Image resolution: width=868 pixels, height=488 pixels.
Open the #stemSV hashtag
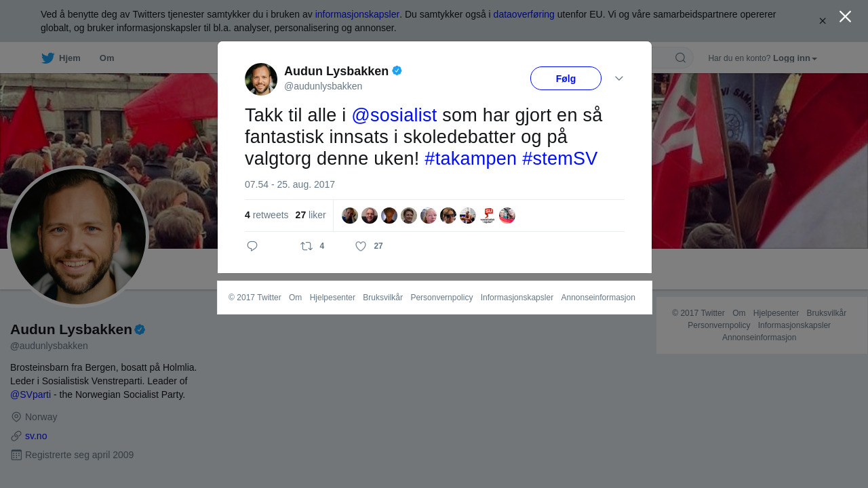coord(559,159)
